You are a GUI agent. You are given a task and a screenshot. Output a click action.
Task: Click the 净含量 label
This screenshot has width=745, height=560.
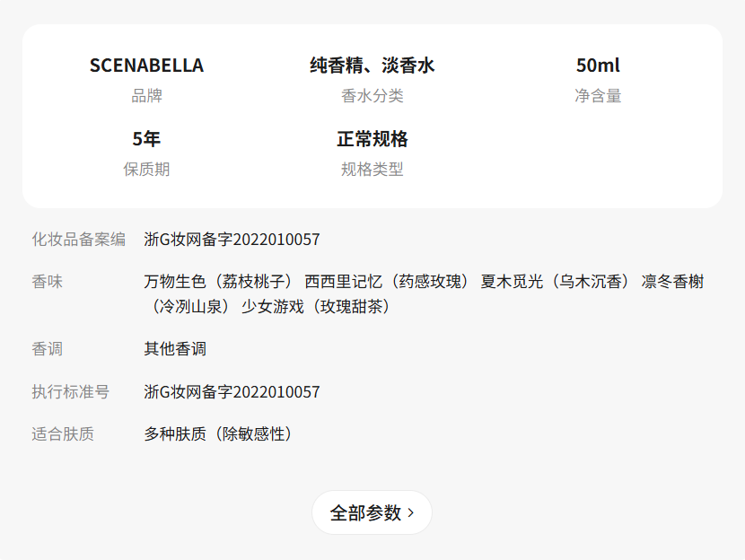pyautogui.click(x=598, y=96)
